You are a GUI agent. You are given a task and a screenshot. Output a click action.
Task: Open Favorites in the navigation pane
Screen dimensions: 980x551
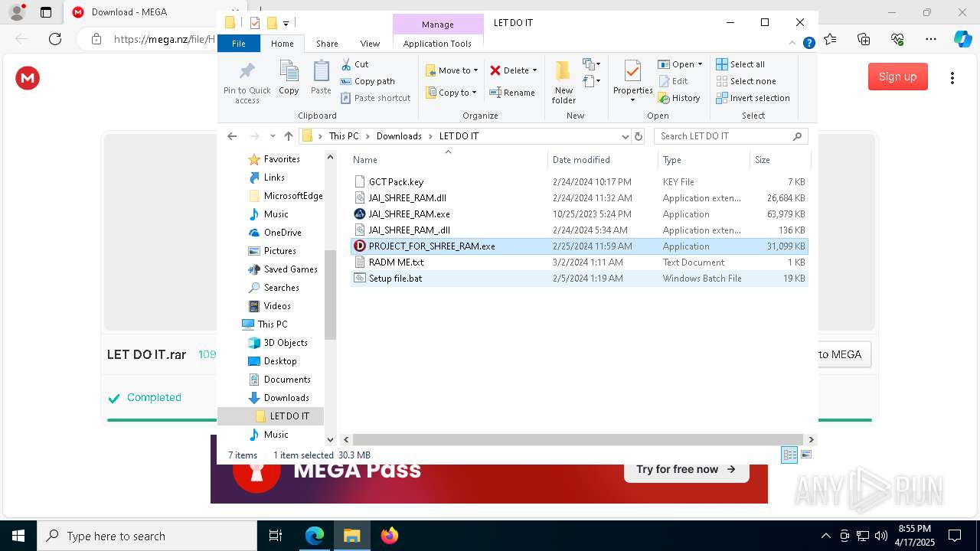coord(274,159)
